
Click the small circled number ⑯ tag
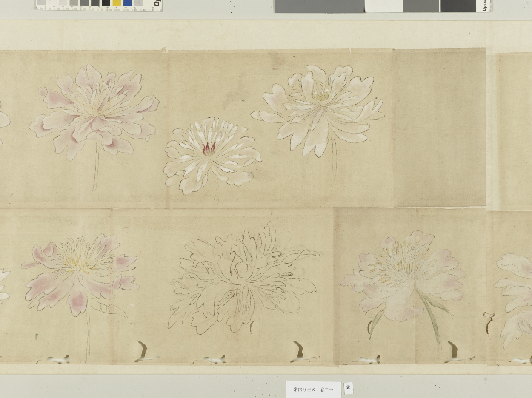tap(348, 388)
